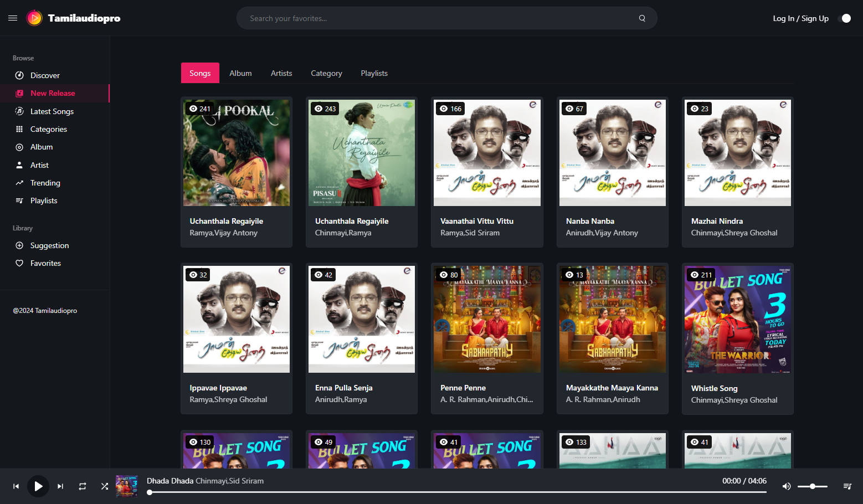Select the Songs tab

click(200, 73)
